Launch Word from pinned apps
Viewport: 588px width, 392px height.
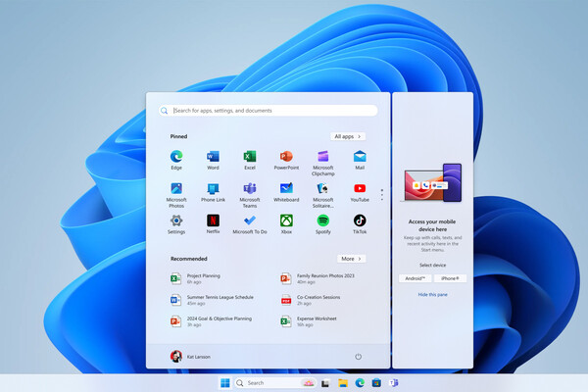pos(213,157)
